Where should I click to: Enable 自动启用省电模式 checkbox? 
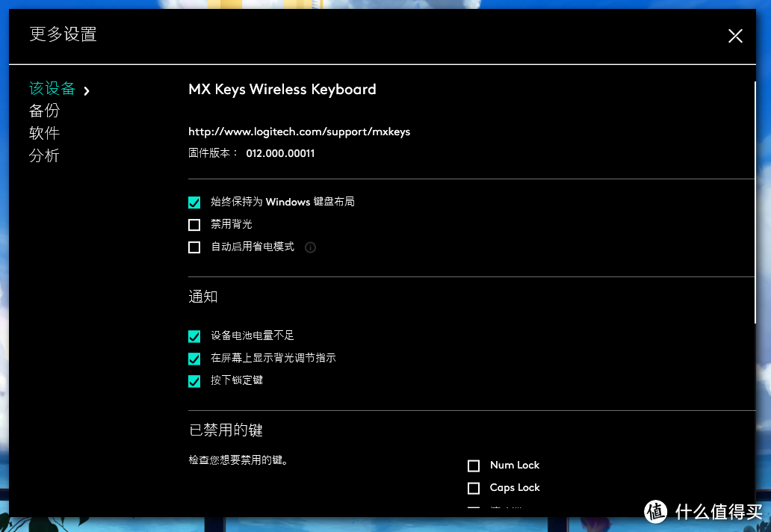pyautogui.click(x=194, y=247)
